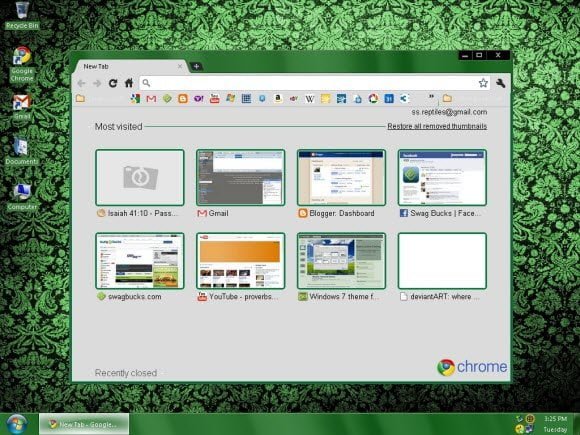580x435 pixels.
Task: Open the wrench settings menu
Action: 500,83
